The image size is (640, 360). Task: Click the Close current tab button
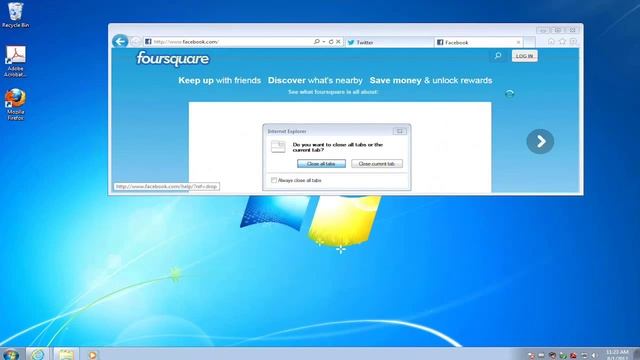pos(377,164)
